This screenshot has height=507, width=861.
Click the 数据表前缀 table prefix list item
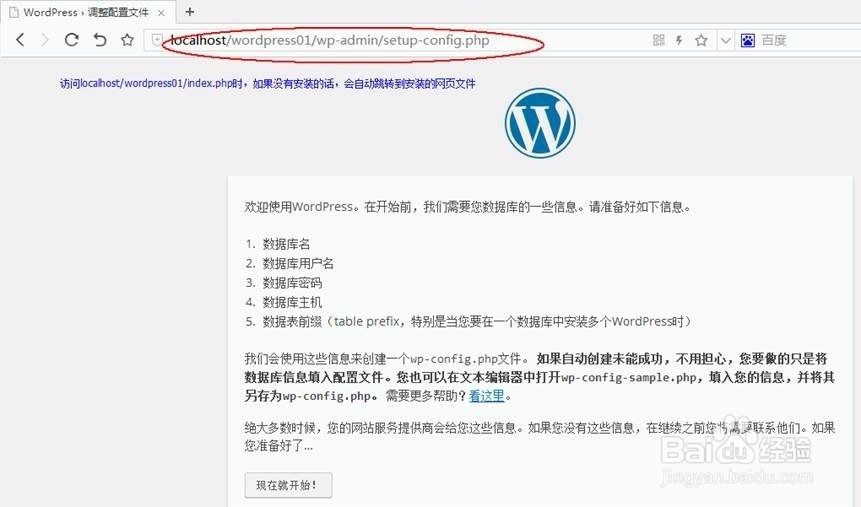click(x=477, y=321)
